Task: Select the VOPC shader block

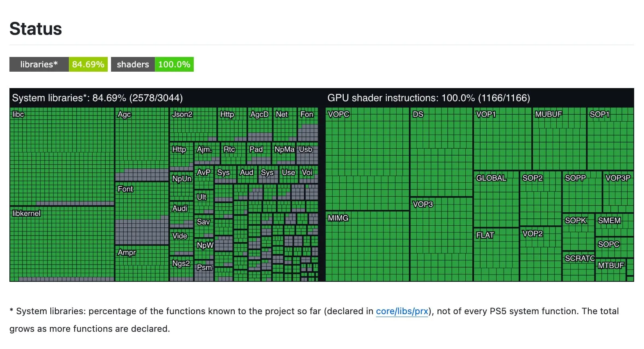Action: click(x=367, y=159)
